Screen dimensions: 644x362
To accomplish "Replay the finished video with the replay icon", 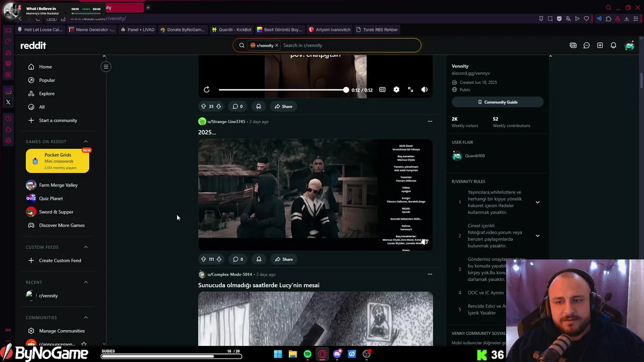I will [x=206, y=89].
